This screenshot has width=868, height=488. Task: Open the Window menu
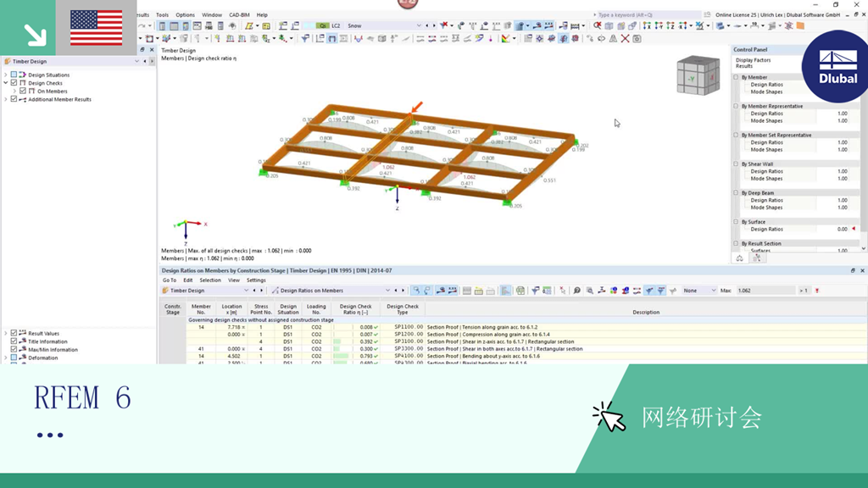(211, 15)
